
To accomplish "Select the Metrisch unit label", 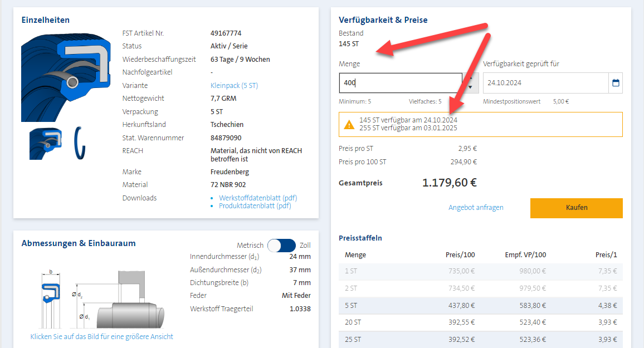I will pyautogui.click(x=250, y=246).
